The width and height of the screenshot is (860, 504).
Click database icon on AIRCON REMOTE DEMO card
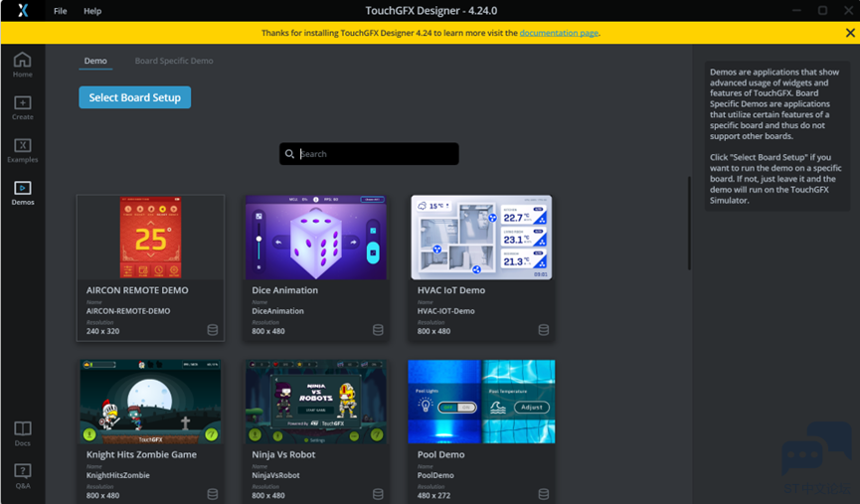click(212, 330)
